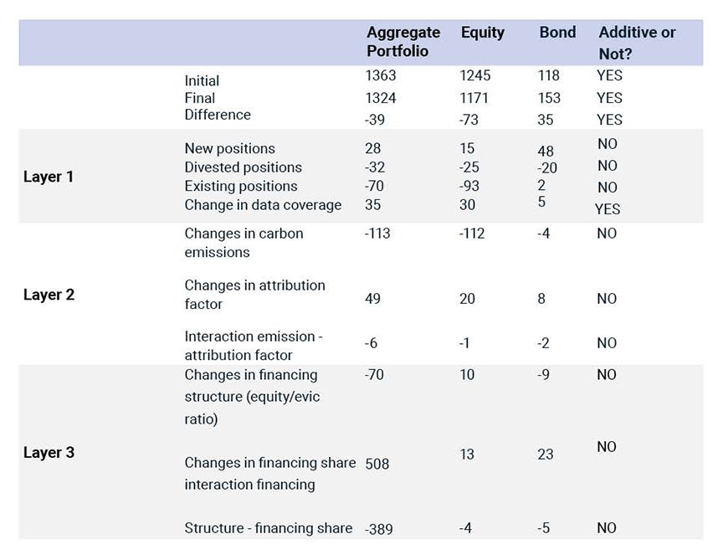The image size is (728, 560).
Task: Click the Aggregate Portfolio column header
Action: pyautogui.click(x=402, y=42)
